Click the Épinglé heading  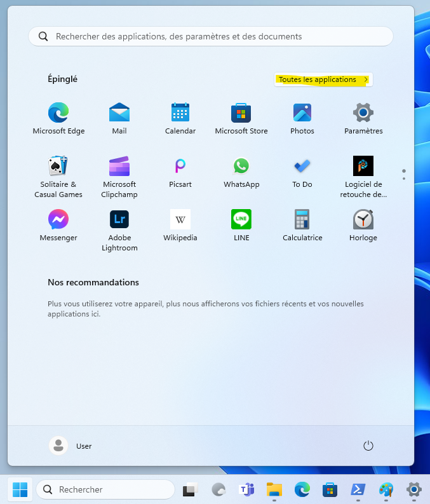click(x=63, y=79)
